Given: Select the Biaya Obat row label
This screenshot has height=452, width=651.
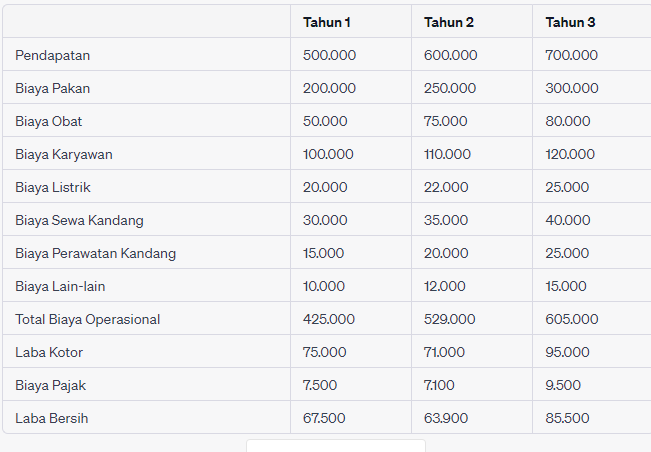Looking at the screenshot, I should coord(49,121).
